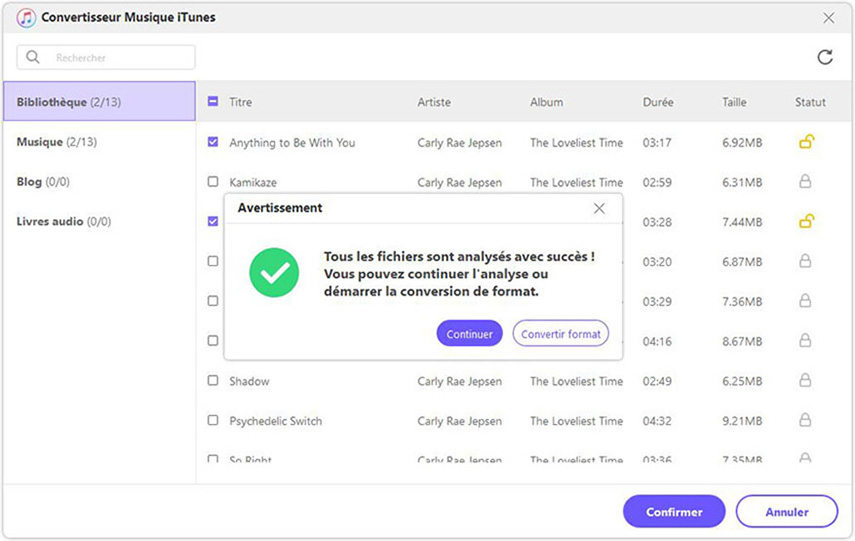Screen dimensions: 855x541
Task: Click the Annuler button
Action: coord(787,512)
